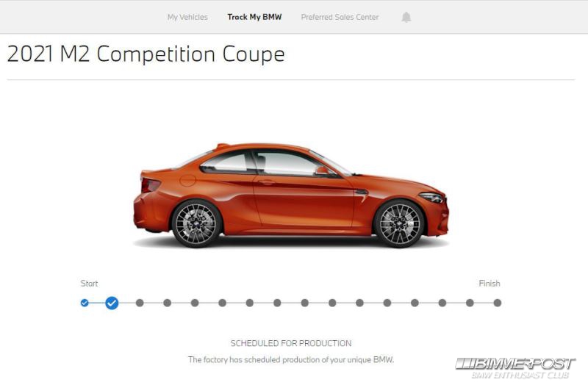Click the Finish label above the timeline
588x385 pixels.
point(490,284)
